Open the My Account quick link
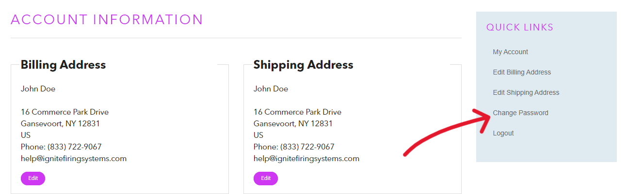 [x=510, y=52]
